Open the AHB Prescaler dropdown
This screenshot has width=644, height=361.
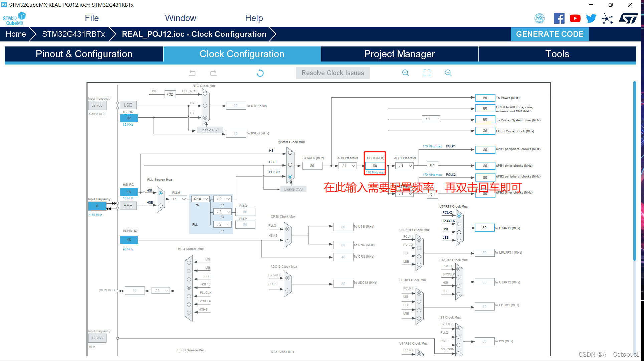(348, 166)
